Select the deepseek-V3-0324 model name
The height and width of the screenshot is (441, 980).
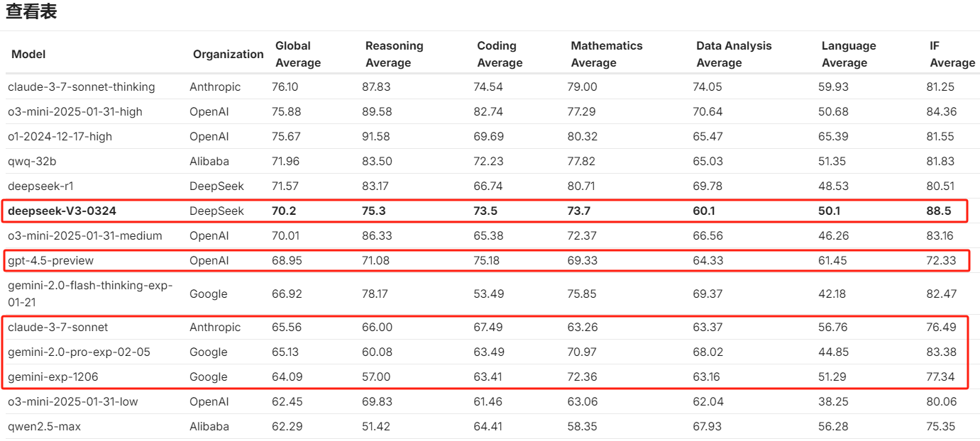point(62,211)
